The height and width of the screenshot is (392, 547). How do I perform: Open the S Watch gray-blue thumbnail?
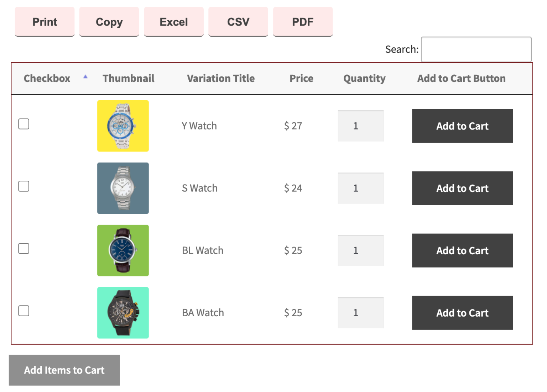pos(123,188)
